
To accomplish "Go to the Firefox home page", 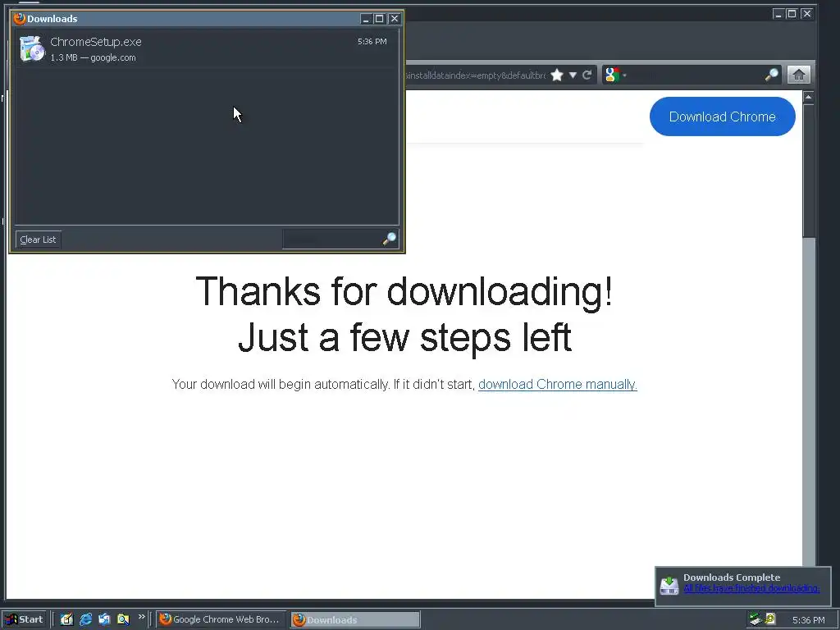I will point(799,75).
